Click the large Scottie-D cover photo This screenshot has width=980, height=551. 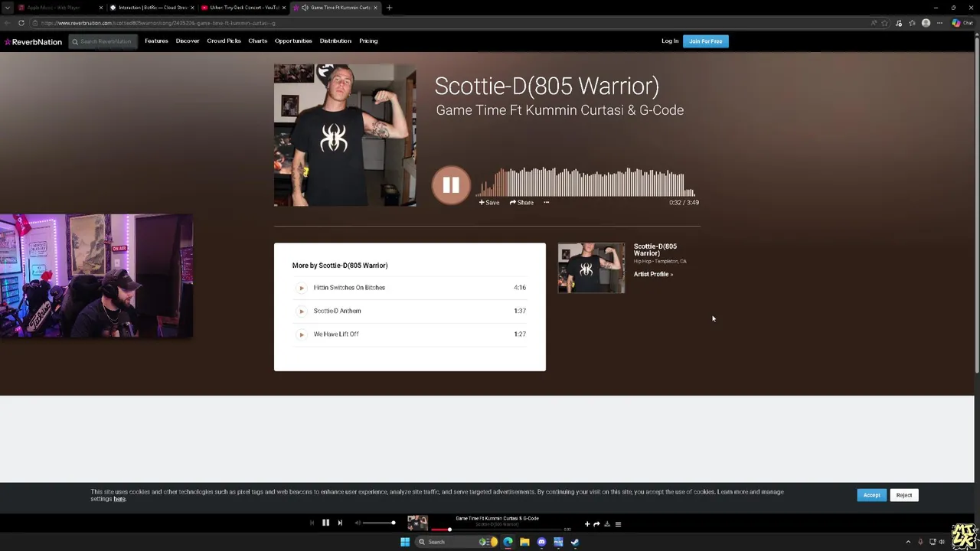tap(345, 135)
